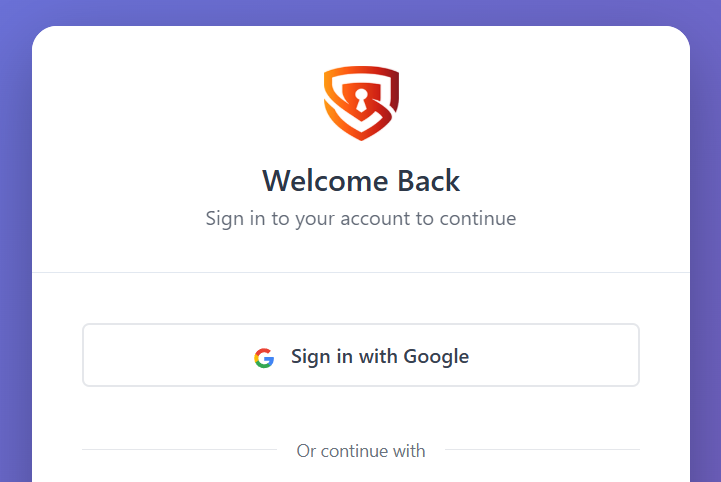Click the keyhole inside the shield logo
The height and width of the screenshot is (482, 721).
[x=359, y=98]
